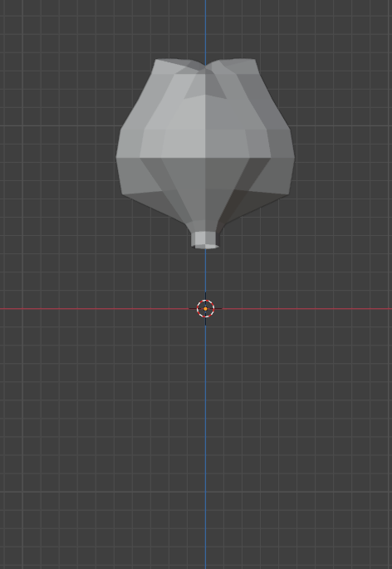Click the top-right corner of the mesh
The height and width of the screenshot is (569, 392).
[255, 60]
